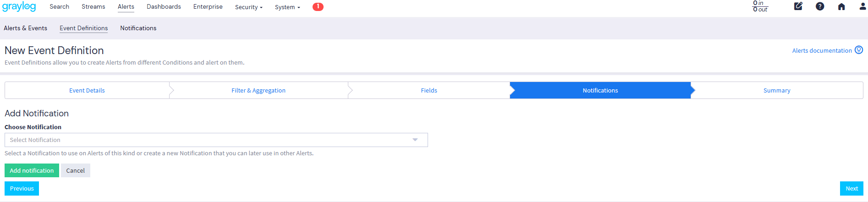The width and height of the screenshot is (868, 202).
Task: Open the user profile icon
Action: 863,6
